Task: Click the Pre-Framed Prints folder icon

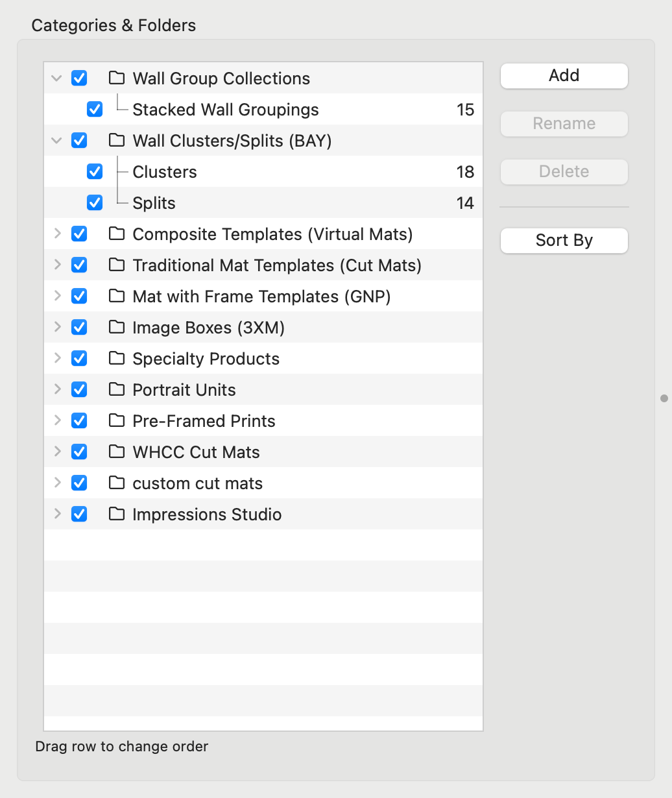Action: click(117, 421)
